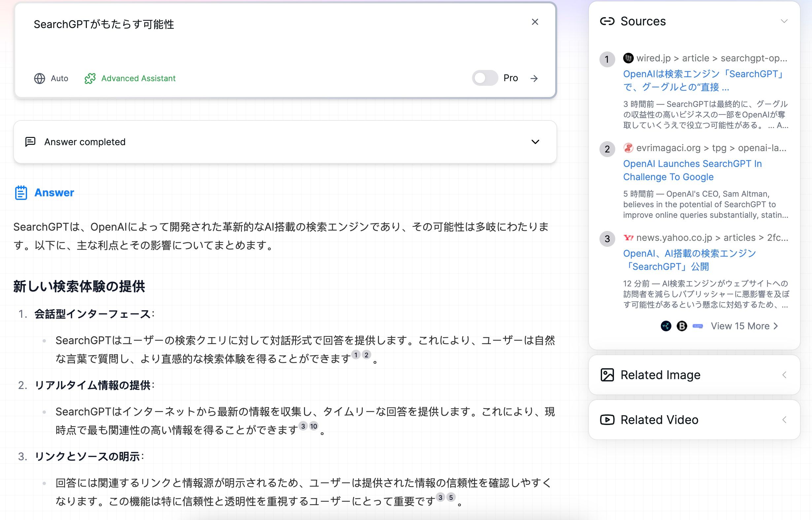Click source number 1 badge
812x520 pixels.
pos(607,59)
